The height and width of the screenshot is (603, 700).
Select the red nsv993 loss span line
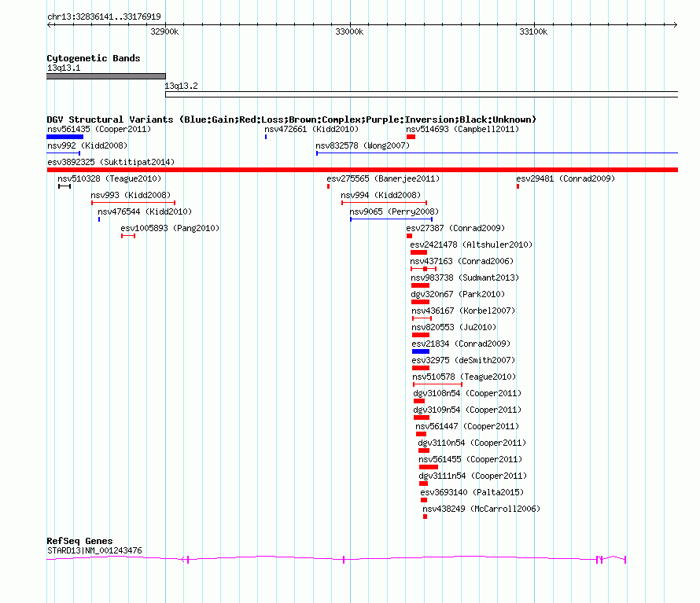coord(133,203)
